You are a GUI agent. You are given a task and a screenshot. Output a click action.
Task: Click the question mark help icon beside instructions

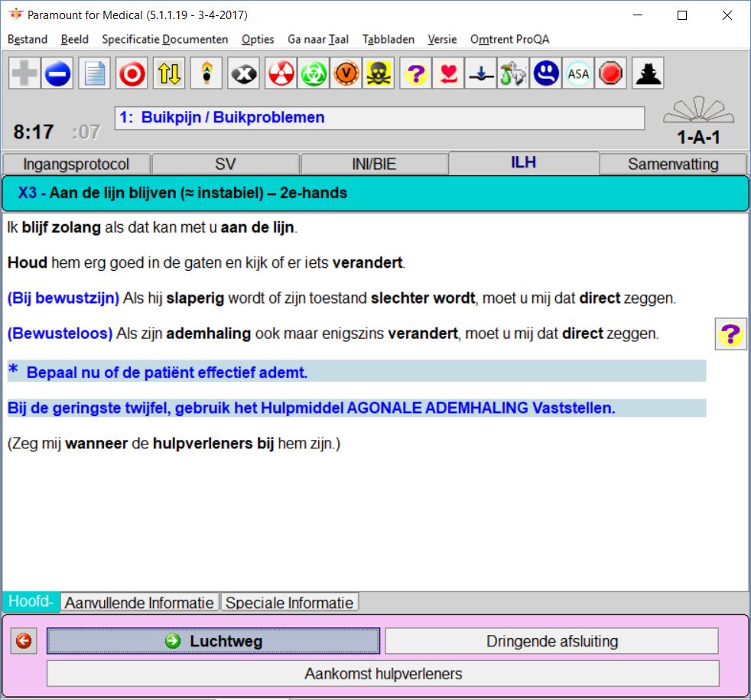coord(730,334)
